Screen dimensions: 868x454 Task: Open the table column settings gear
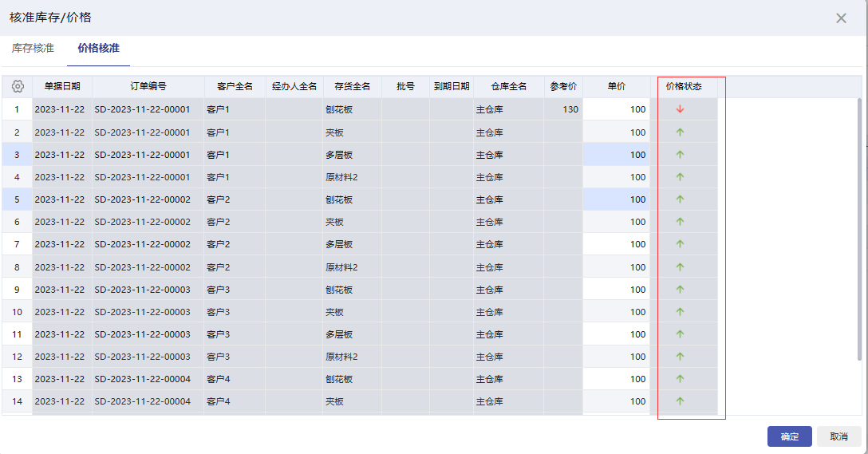coord(18,86)
